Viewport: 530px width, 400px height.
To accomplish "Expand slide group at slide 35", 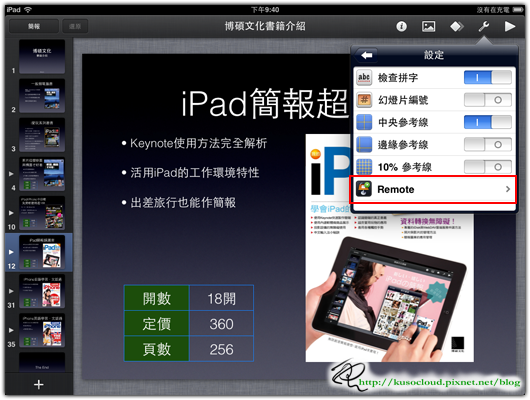I will pyautogui.click(x=11, y=330).
